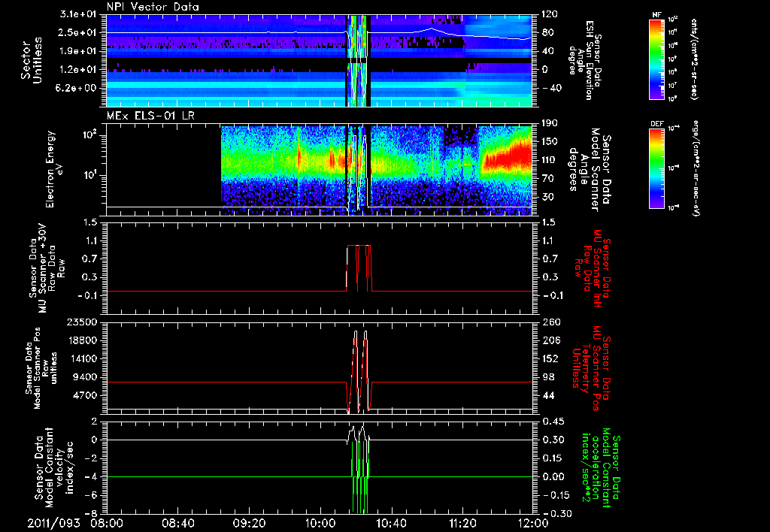Image resolution: width=770 pixels, height=532 pixels.
Task: Click the 152 telemetry position tick
Action: pos(550,358)
